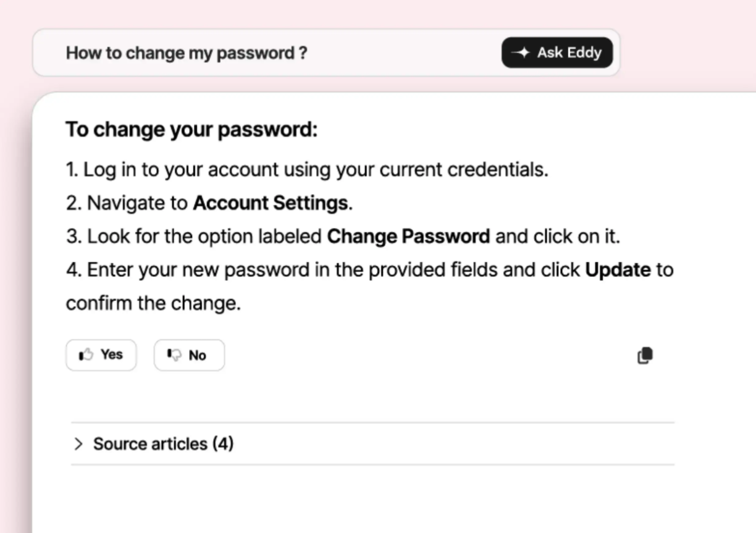
Task: Click the bold Account Settings text
Action: point(271,203)
